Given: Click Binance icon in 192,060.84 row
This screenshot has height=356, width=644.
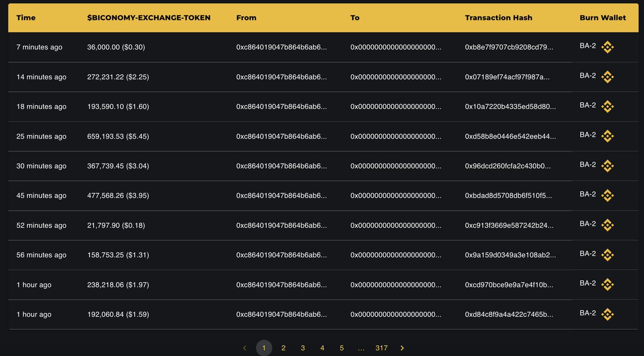Looking at the screenshot, I should pos(607,314).
